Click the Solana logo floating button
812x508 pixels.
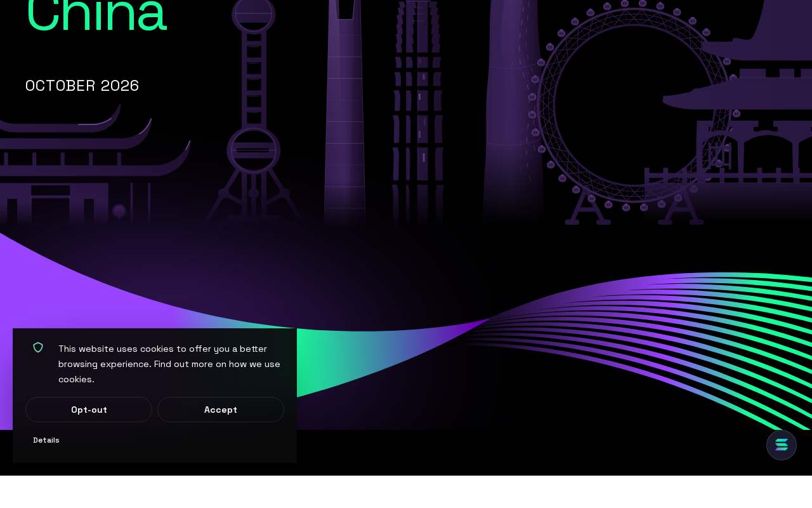click(x=782, y=445)
